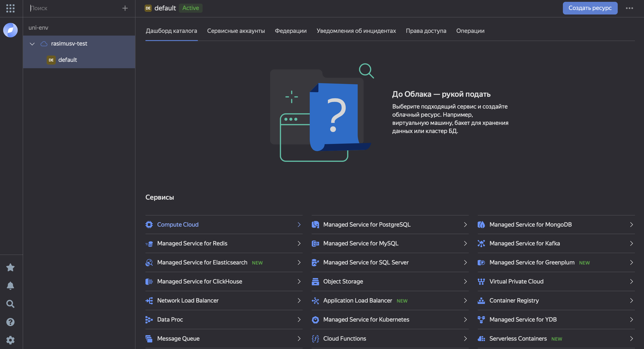Screen dimensions: 644x349
Task: Open Message Queue service link
Action: click(x=178, y=339)
